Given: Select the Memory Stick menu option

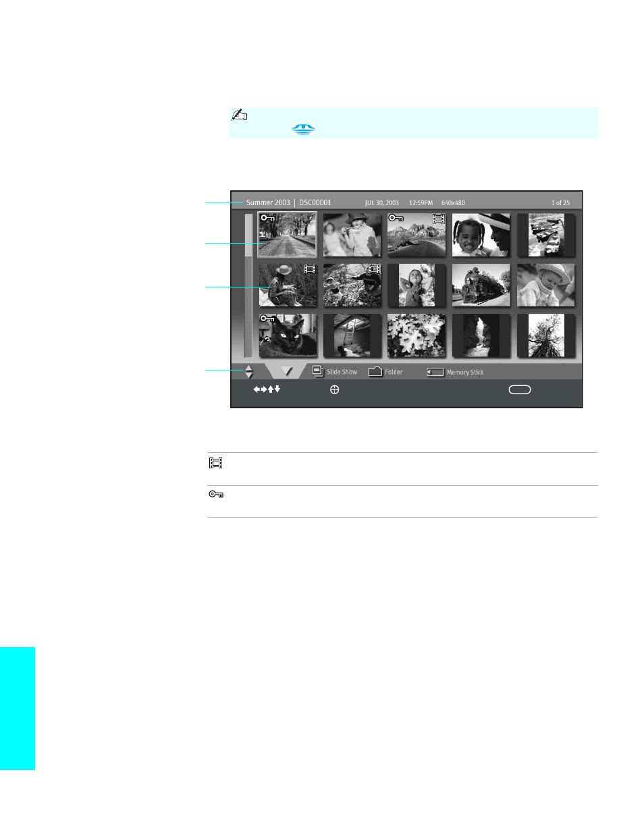Looking at the screenshot, I should (455, 372).
